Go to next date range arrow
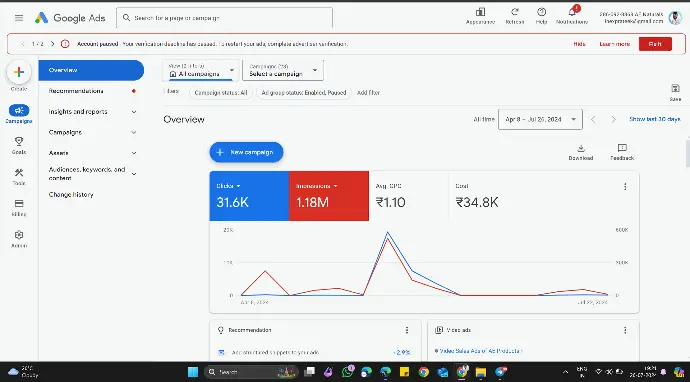The image size is (690, 382). [613, 119]
